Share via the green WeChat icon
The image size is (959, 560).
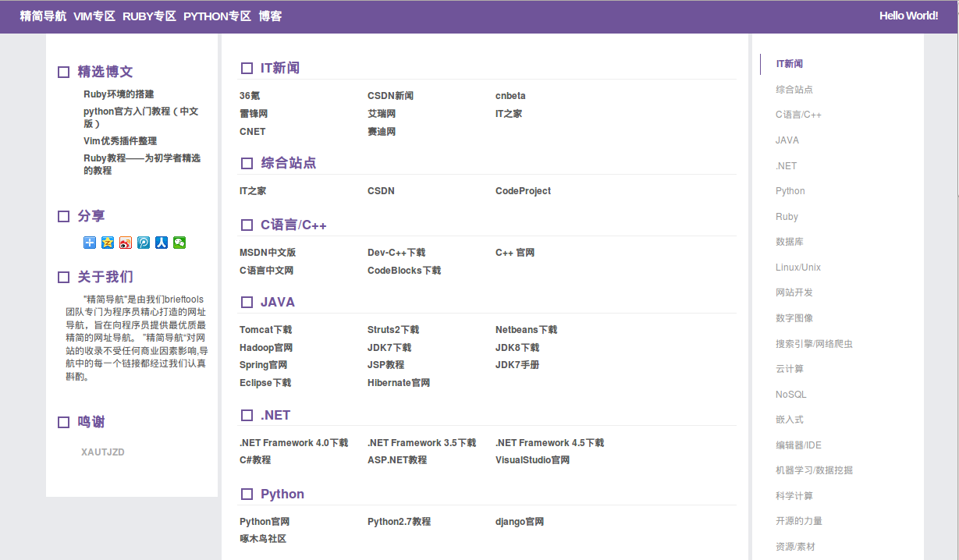(x=179, y=243)
